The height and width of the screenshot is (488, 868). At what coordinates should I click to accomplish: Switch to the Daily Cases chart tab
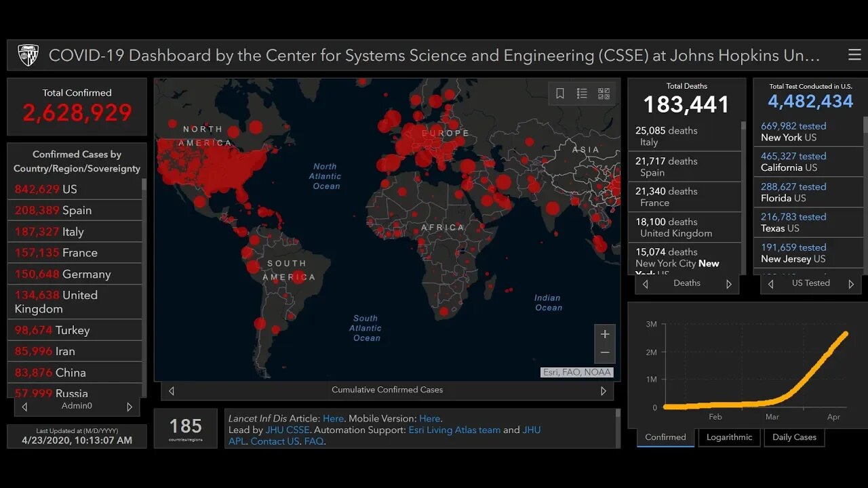(794, 437)
